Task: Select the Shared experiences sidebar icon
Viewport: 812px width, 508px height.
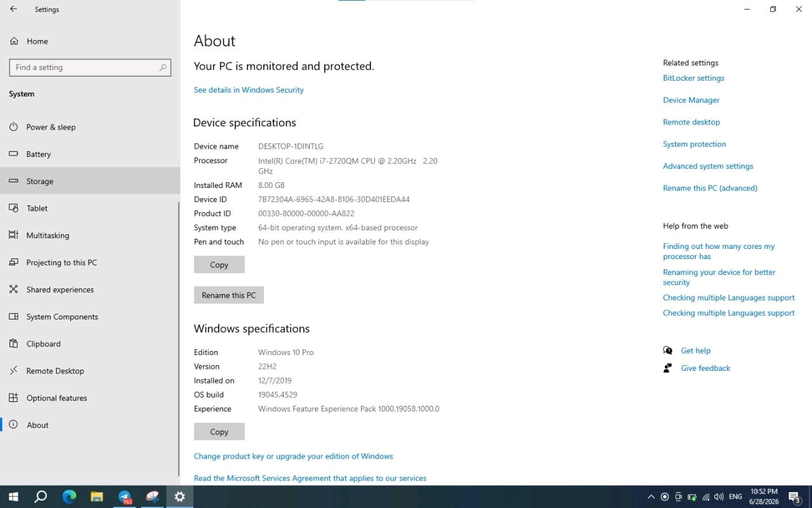Action: (x=13, y=290)
